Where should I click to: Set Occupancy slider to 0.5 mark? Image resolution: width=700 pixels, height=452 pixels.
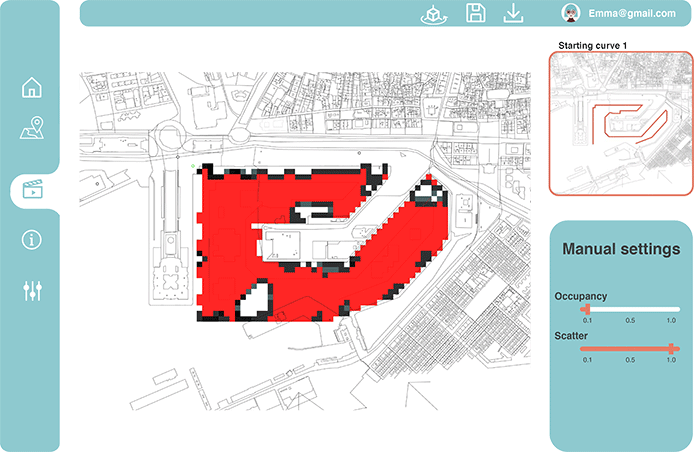630,309
